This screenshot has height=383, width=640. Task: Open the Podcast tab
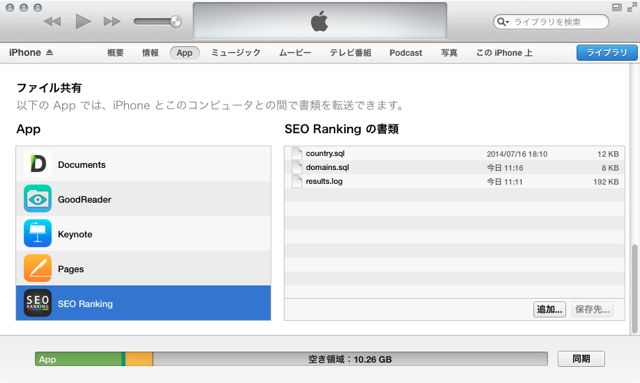click(405, 53)
